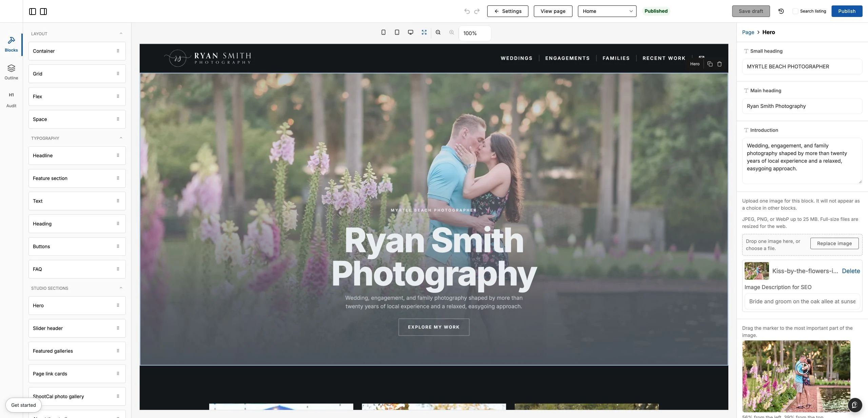Screen dimensions: 868x418
Task: Open WEDDINGS in the site menu
Action: click(516, 58)
